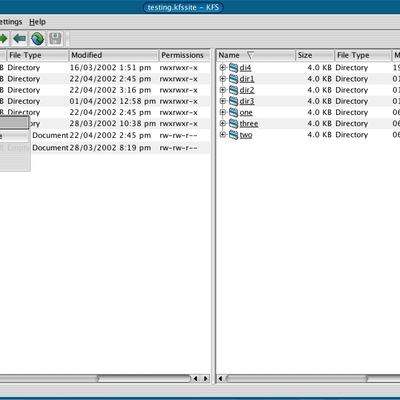Viewport: 400px width, 400px height.
Task: Expand the dir1 tree node
Action: (x=223, y=79)
